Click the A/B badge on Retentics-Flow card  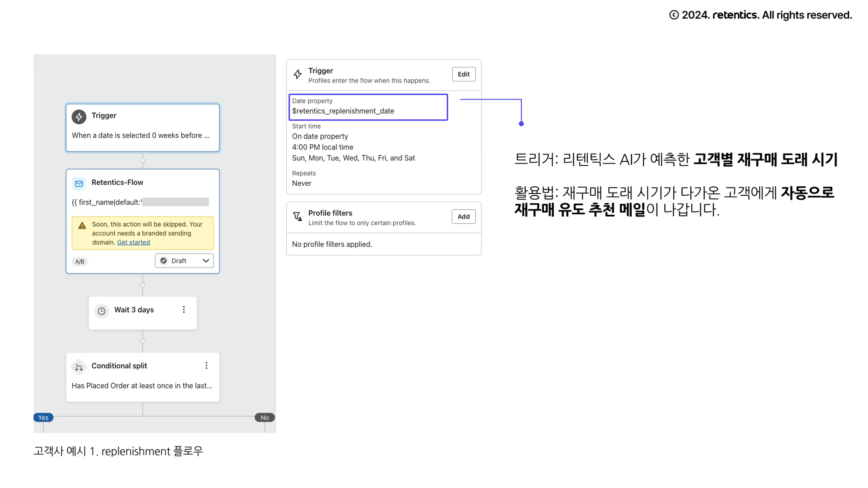[x=80, y=261]
